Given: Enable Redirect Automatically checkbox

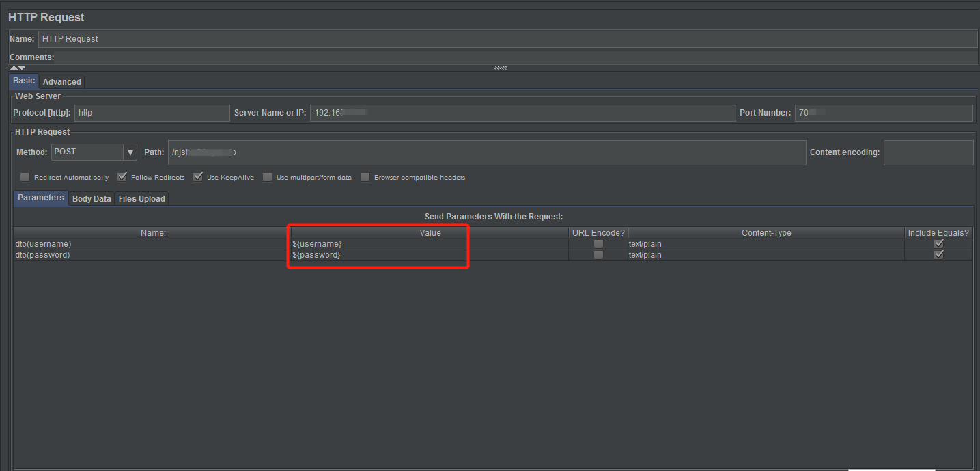Looking at the screenshot, I should [x=25, y=177].
